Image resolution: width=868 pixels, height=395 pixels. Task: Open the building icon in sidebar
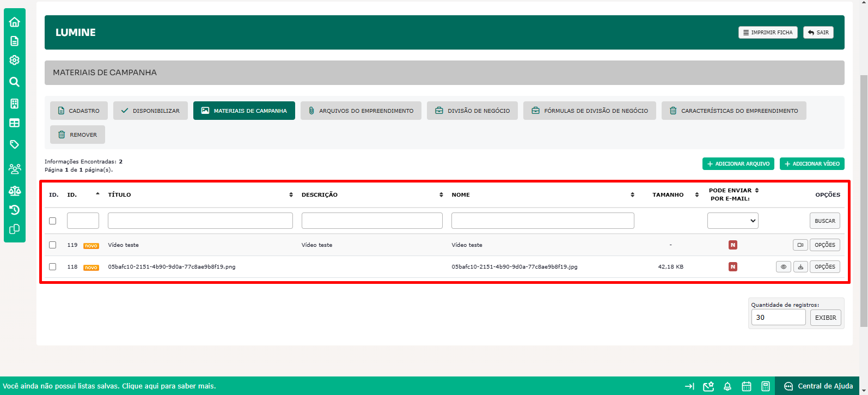coord(15,104)
